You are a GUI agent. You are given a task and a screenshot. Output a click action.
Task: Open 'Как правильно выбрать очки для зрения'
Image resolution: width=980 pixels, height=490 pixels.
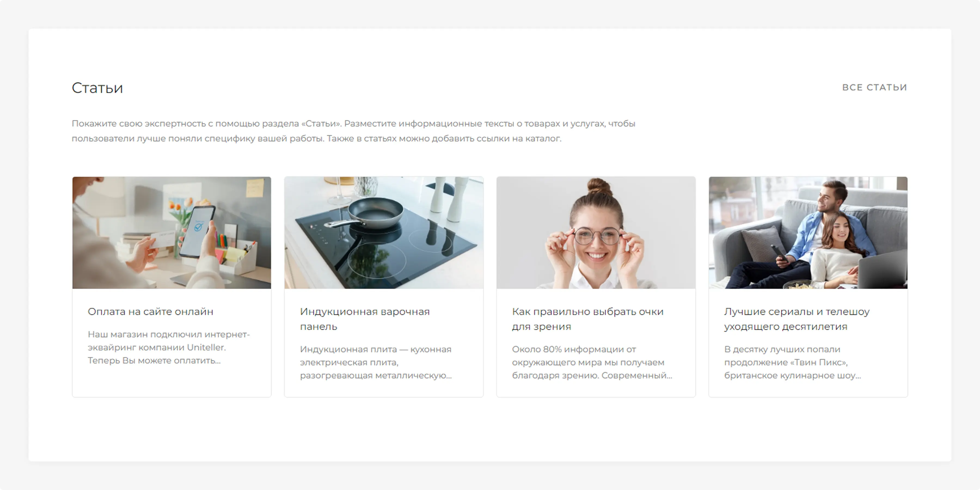tap(587, 319)
